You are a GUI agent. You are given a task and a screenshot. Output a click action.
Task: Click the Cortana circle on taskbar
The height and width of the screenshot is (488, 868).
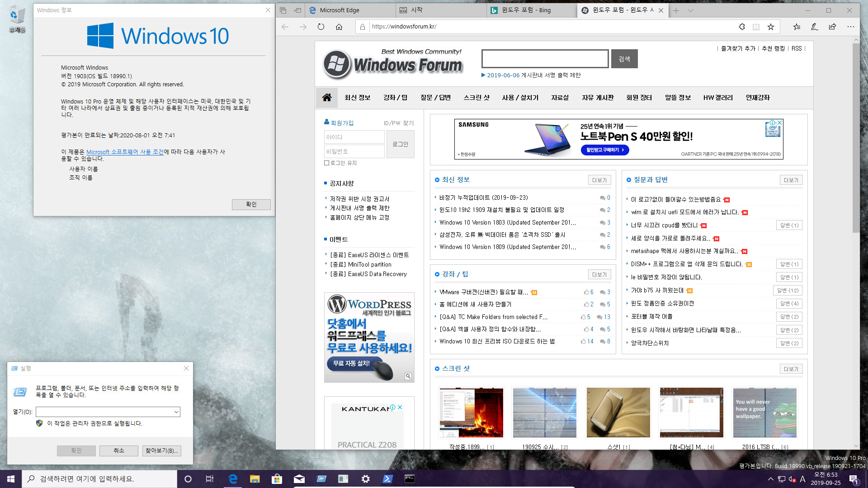188,479
